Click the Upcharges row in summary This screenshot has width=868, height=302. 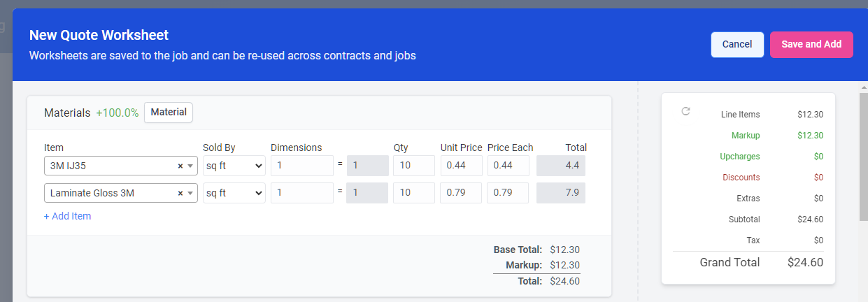748,157
